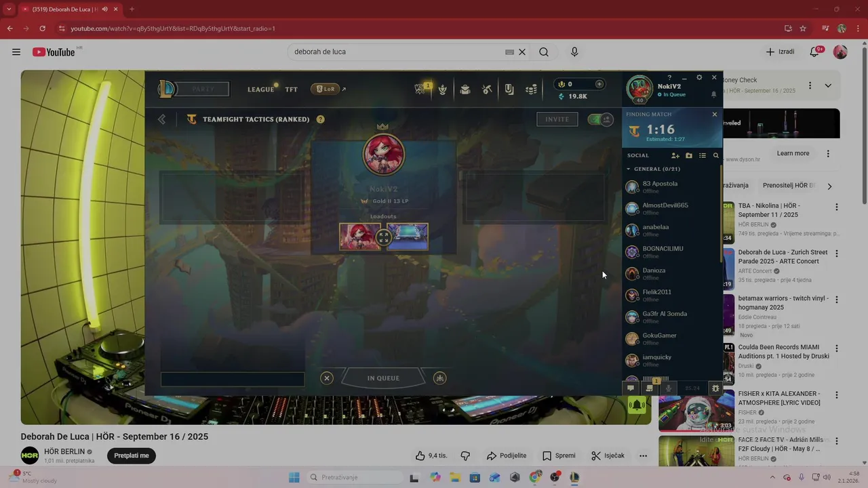868x488 pixels.
Task: Add RP with the plus button
Action: click(x=599, y=84)
